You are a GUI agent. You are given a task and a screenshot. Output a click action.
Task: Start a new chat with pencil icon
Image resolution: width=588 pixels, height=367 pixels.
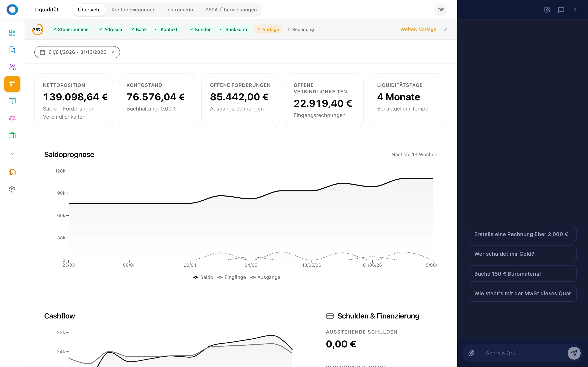point(547,10)
